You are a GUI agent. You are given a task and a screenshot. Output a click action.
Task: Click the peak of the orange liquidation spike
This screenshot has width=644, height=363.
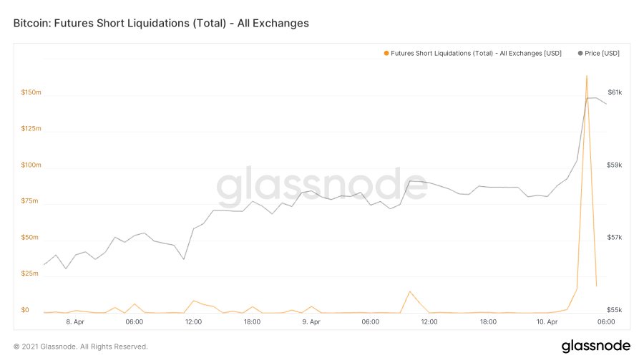point(587,76)
